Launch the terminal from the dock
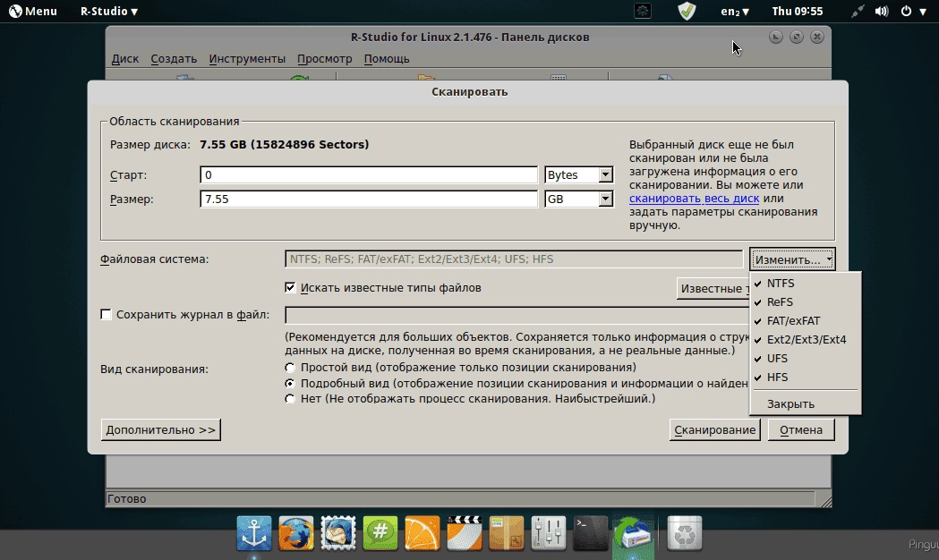 [x=591, y=533]
